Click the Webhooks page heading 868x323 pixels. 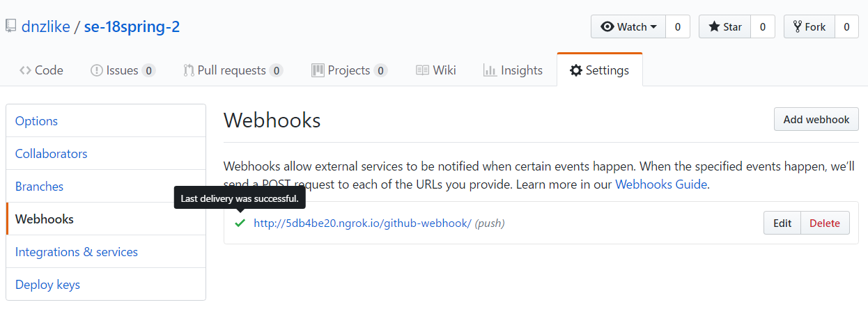[x=272, y=120]
